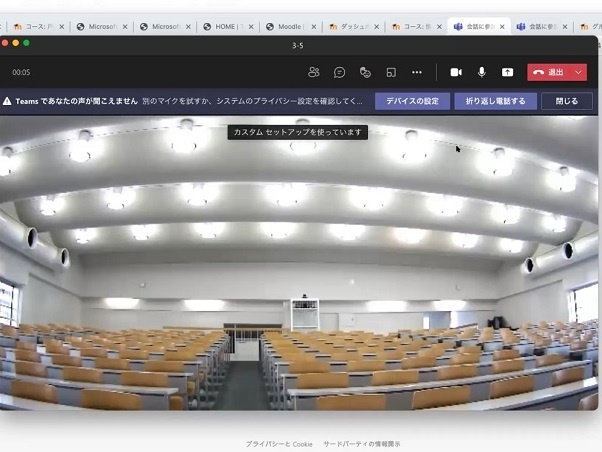602x452 pixels.
Task: Open サードパーティの情報開示 link
Action: pos(362,444)
